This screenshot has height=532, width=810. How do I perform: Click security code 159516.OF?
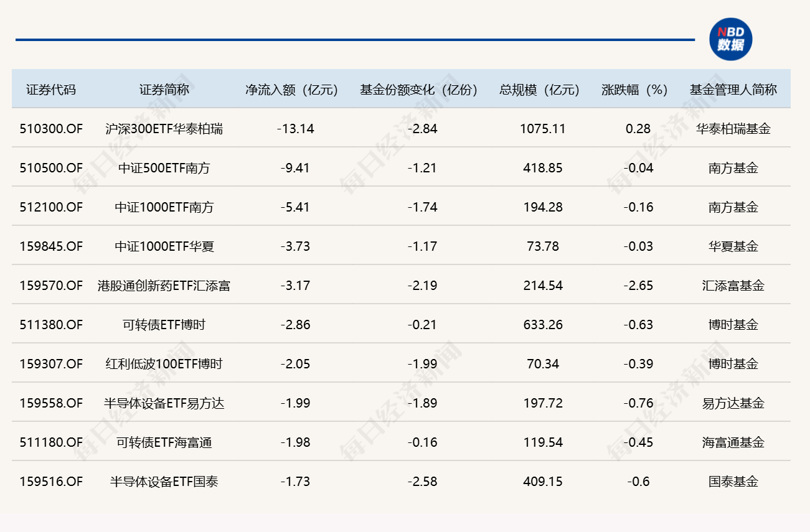tap(51, 482)
